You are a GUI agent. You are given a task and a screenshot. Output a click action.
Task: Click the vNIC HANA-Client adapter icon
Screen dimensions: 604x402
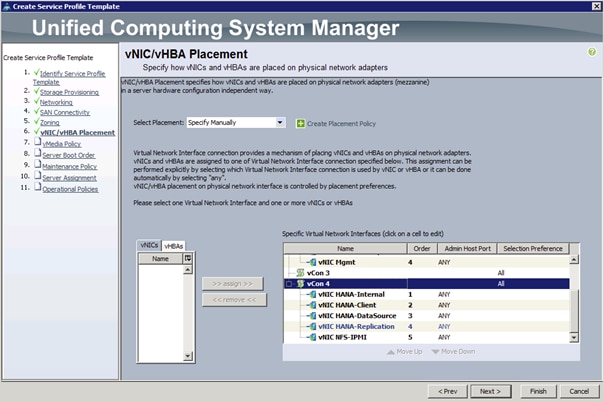(313, 305)
